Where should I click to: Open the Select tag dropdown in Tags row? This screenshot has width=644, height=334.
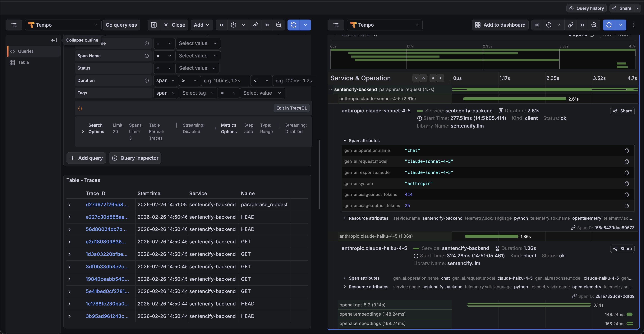[197, 93]
